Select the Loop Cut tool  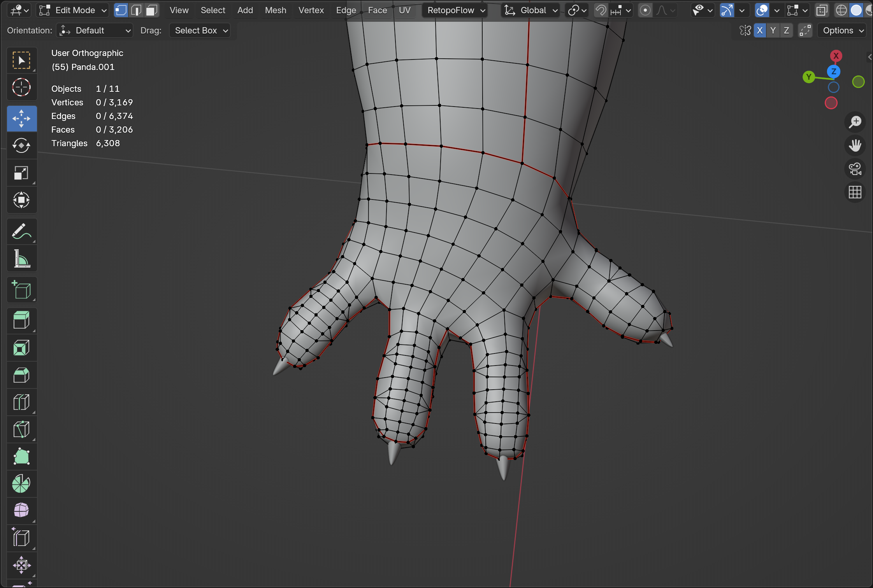point(21,402)
